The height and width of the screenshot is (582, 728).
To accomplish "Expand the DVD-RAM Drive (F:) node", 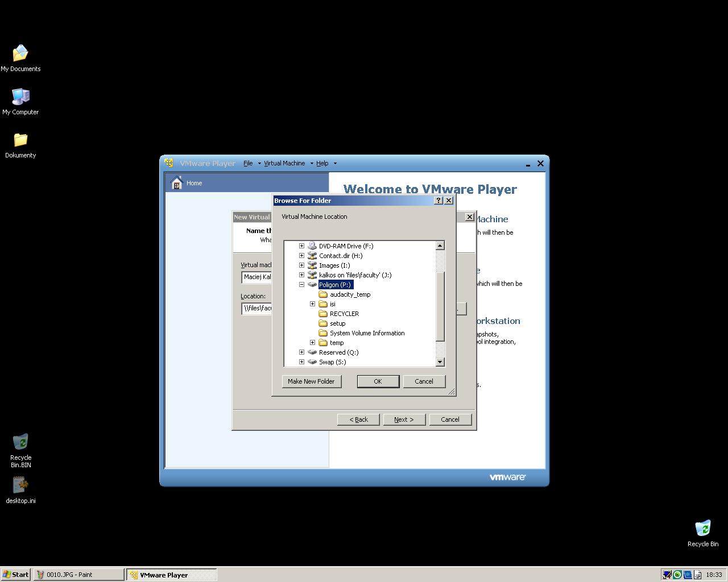I will [x=302, y=246].
